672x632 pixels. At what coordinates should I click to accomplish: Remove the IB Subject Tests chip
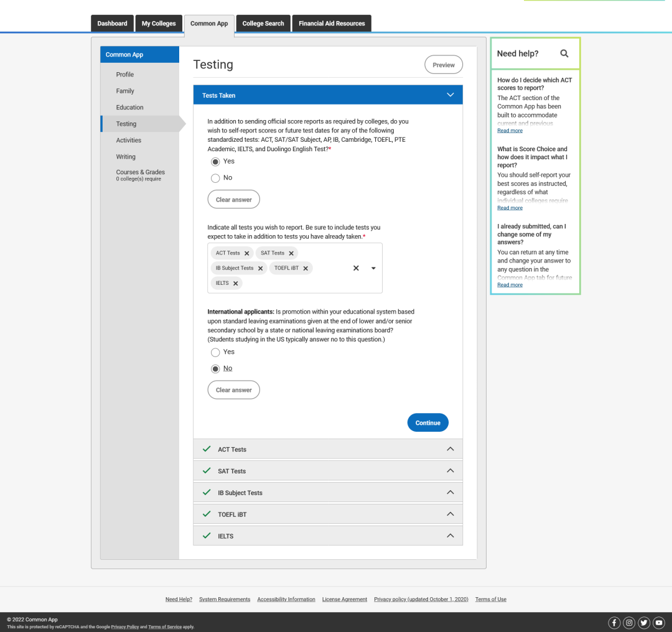coord(261,268)
